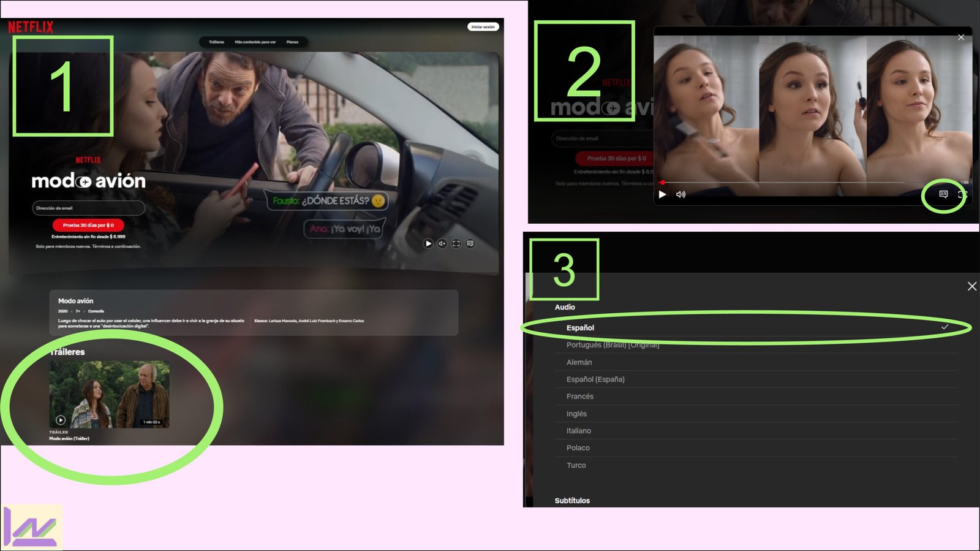980x551 pixels.
Task: Click the 'Elenco' cast line
Action: click(309, 321)
